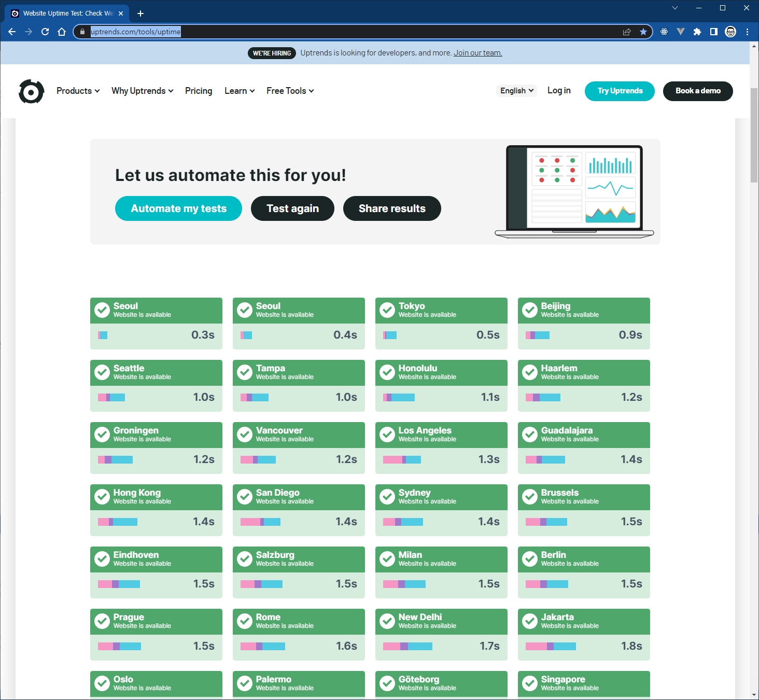Expand the Free Tools menu
759x700 pixels.
pos(290,91)
